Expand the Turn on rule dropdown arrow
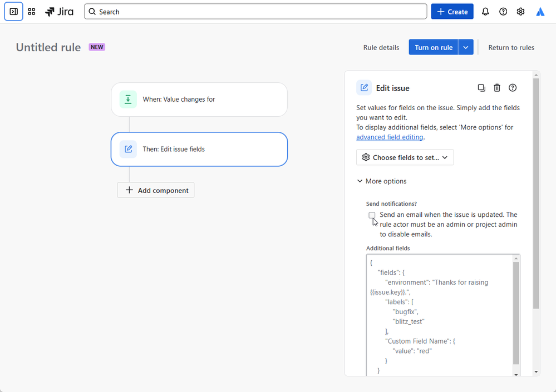 click(466, 47)
